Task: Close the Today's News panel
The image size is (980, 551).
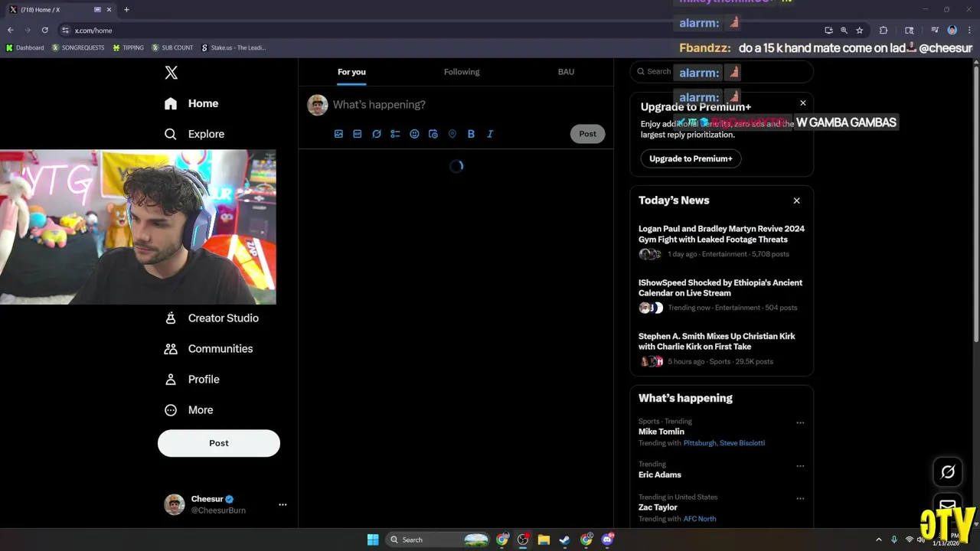Action: 796,201
